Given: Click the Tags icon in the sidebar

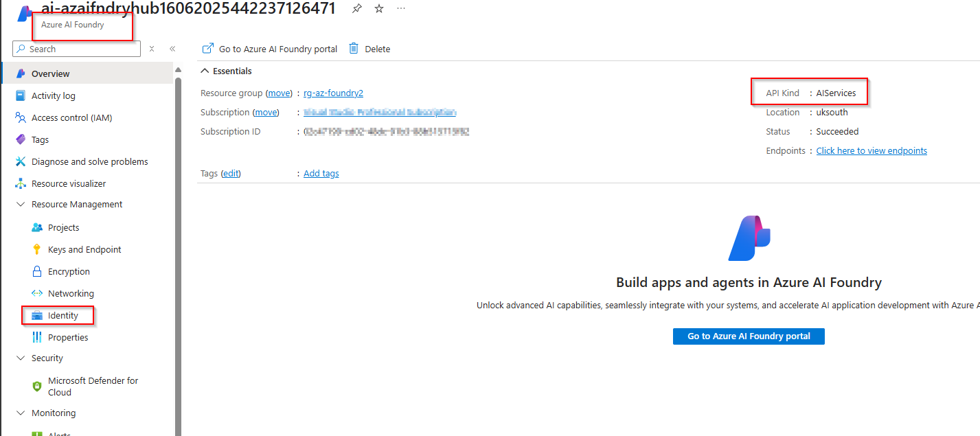Looking at the screenshot, I should click(21, 139).
